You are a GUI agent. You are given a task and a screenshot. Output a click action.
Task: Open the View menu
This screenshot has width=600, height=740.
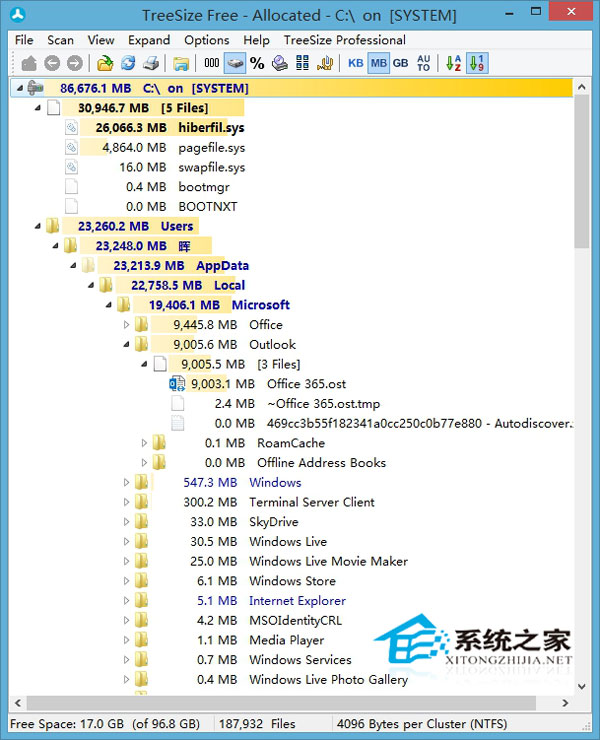(101, 40)
